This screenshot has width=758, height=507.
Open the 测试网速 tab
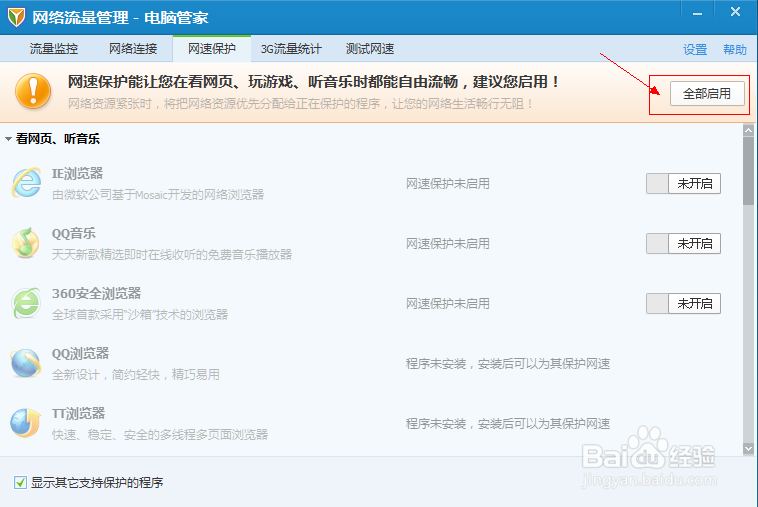tap(370, 49)
